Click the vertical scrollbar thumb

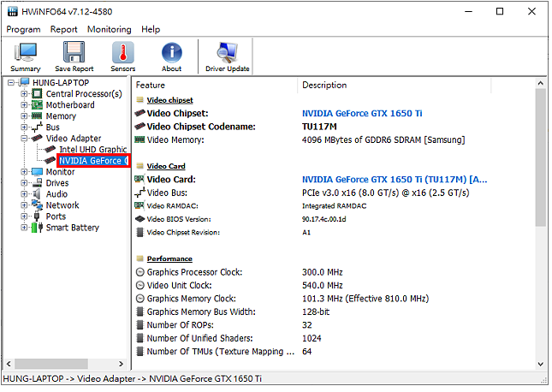coord(541,158)
